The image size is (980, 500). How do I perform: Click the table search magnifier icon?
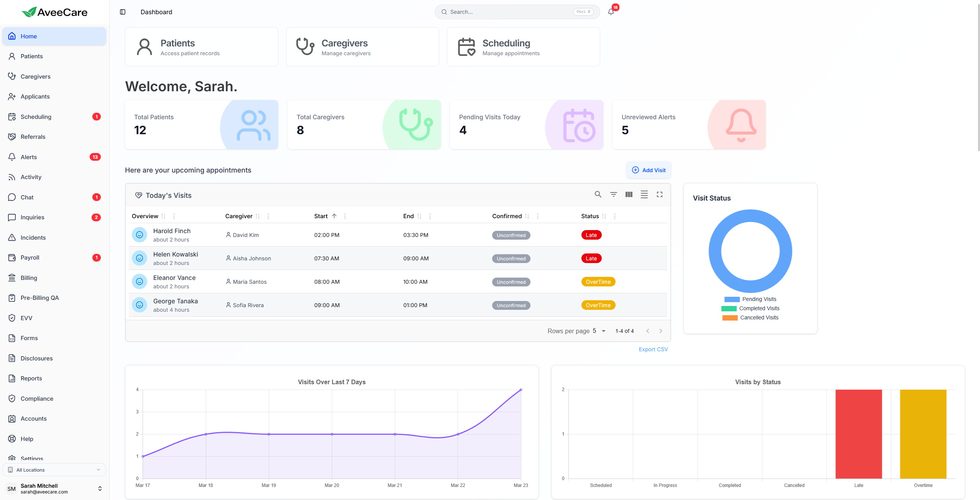598,194
